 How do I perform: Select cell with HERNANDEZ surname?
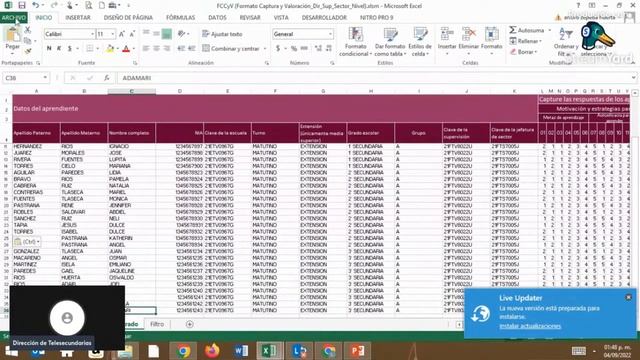[36, 146]
